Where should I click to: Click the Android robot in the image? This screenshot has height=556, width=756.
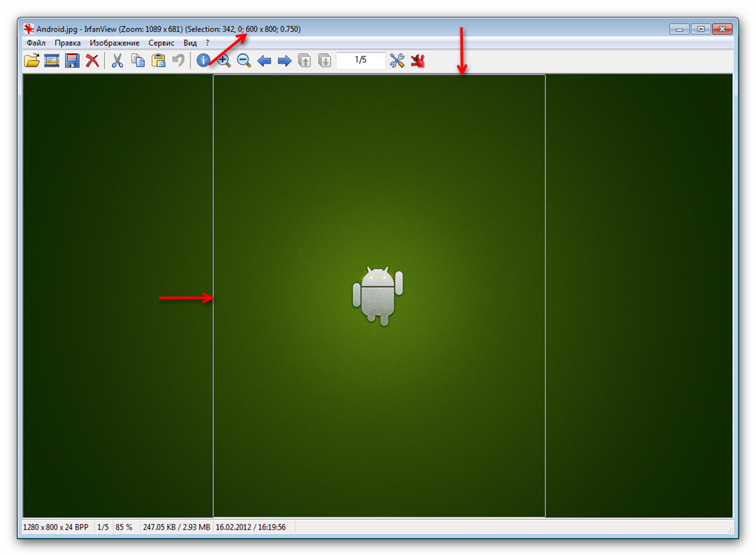click(377, 295)
